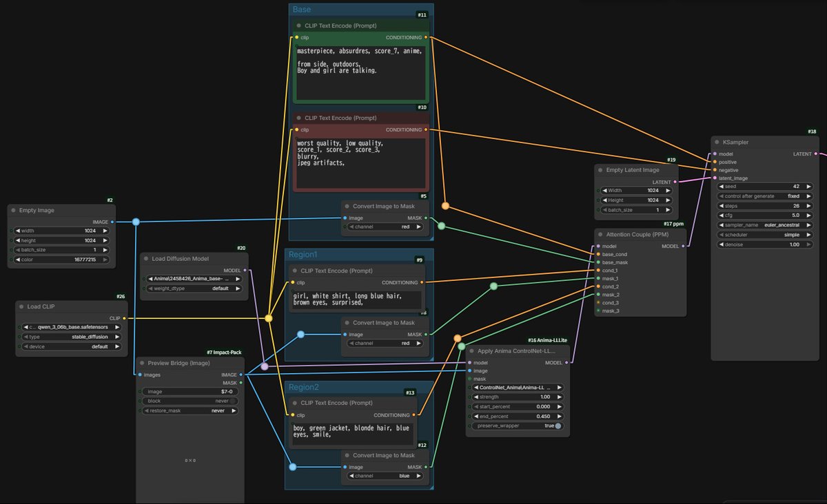
Task: Open the control after generate dropdown
Action: click(x=766, y=196)
